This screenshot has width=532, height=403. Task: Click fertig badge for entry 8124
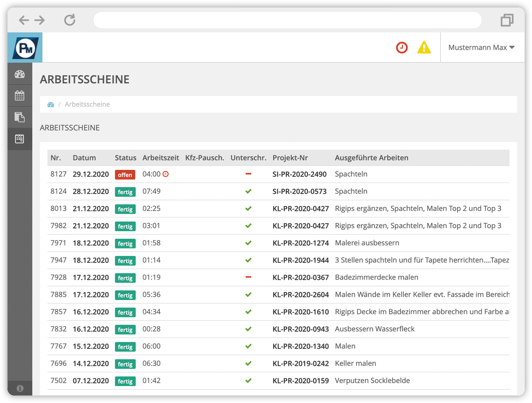[125, 192]
